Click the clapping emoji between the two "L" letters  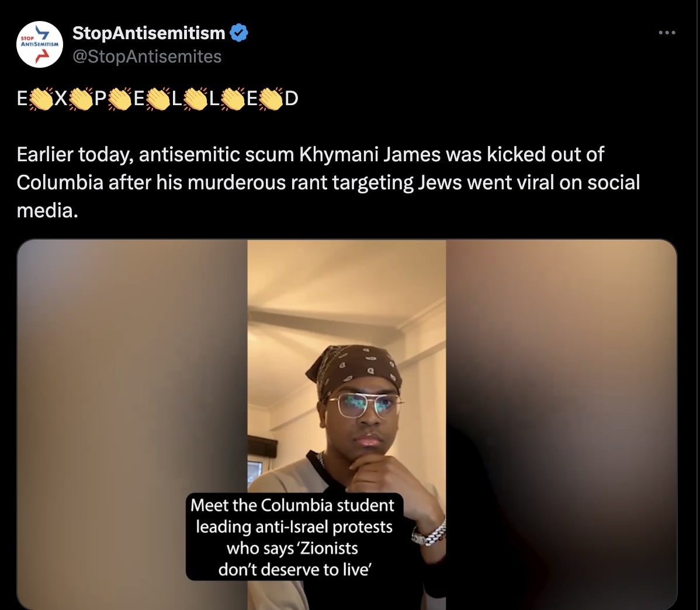[196, 99]
